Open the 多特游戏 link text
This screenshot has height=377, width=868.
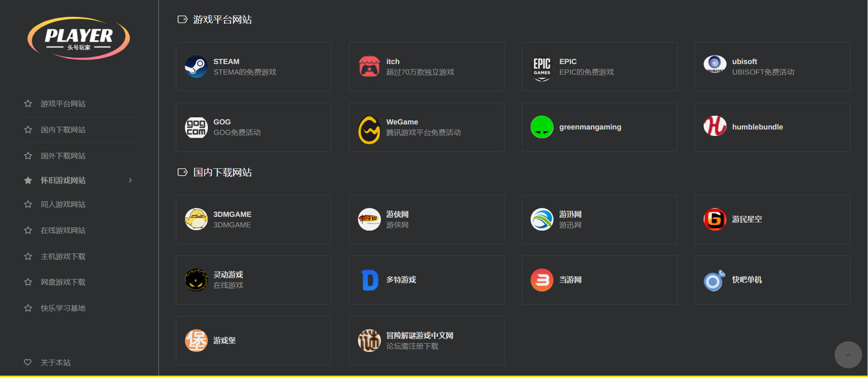(401, 280)
